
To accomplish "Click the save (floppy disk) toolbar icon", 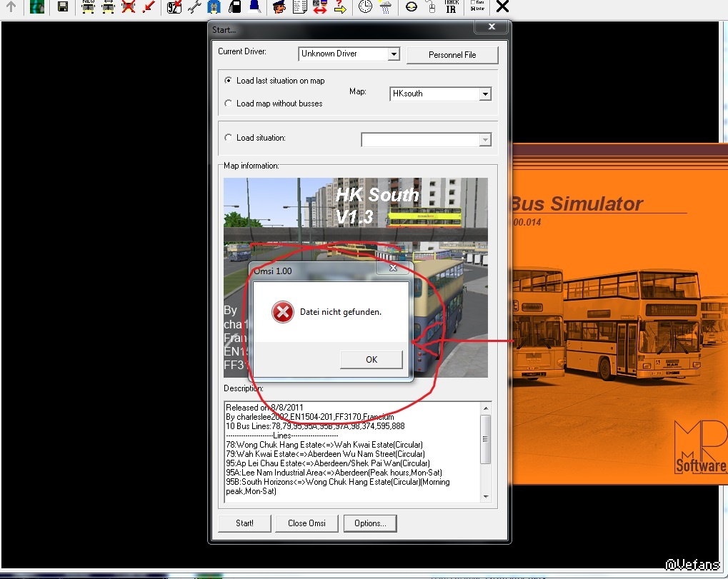I will pyautogui.click(x=63, y=7).
